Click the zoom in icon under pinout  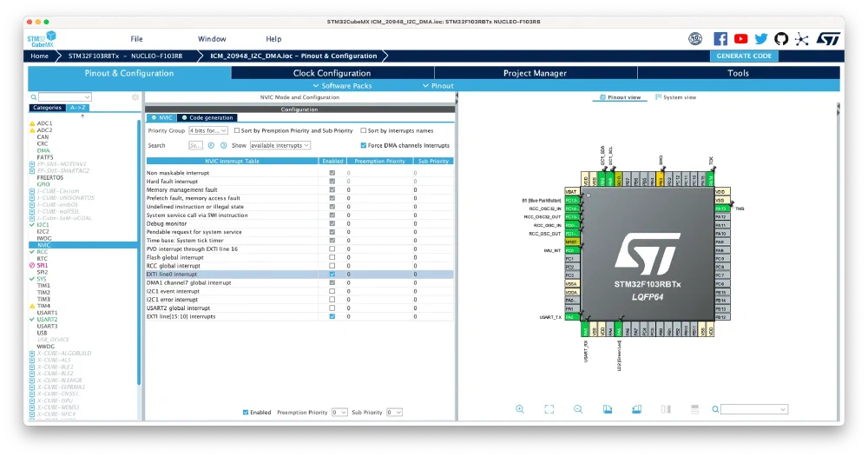(520, 409)
